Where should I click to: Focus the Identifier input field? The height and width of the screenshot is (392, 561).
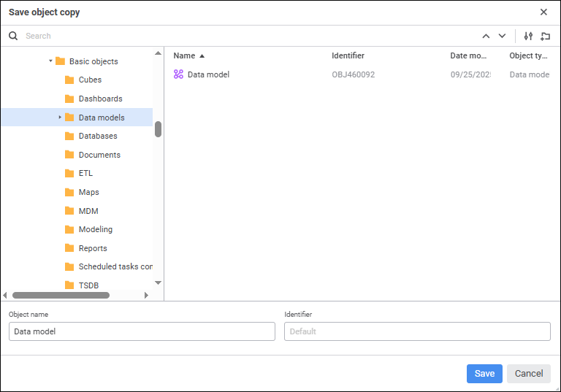(417, 331)
